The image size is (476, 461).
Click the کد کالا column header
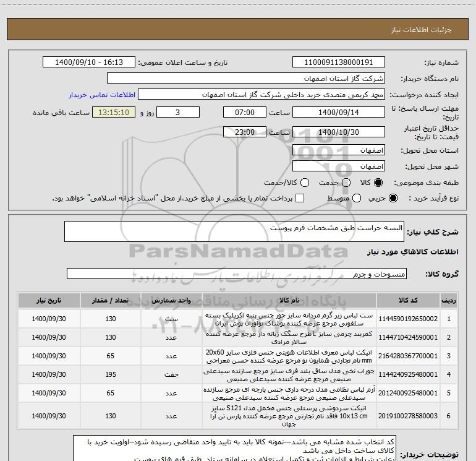pos(408,300)
